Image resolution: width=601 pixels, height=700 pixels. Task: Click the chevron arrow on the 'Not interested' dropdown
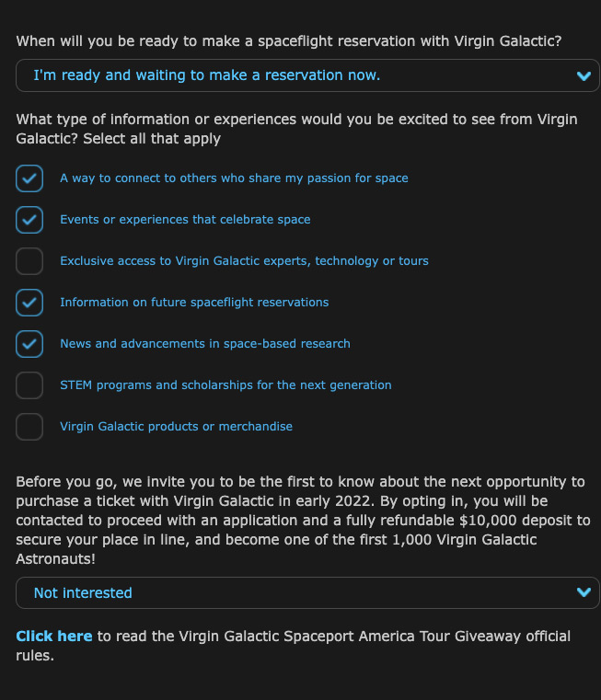[x=583, y=593]
